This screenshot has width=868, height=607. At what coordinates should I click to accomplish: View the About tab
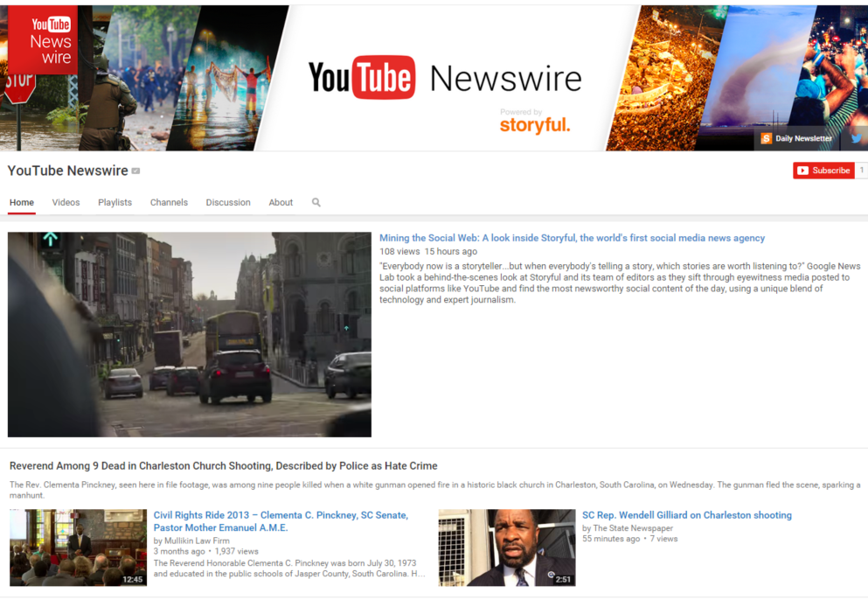(x=281, y=203)
